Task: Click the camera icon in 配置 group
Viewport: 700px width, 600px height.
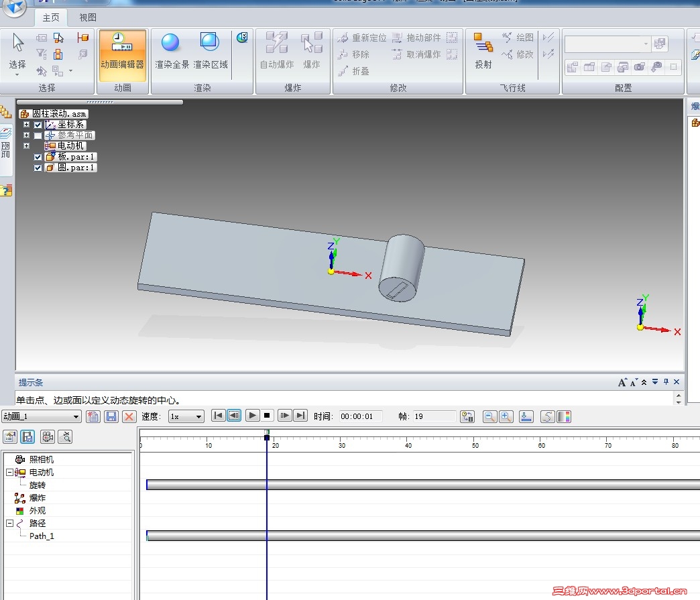Action: 639,67
